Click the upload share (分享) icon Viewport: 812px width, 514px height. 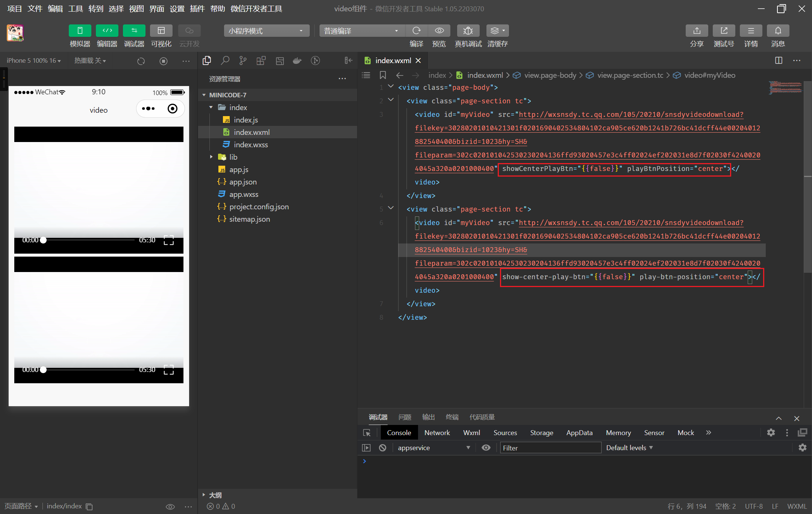point(697,30)
